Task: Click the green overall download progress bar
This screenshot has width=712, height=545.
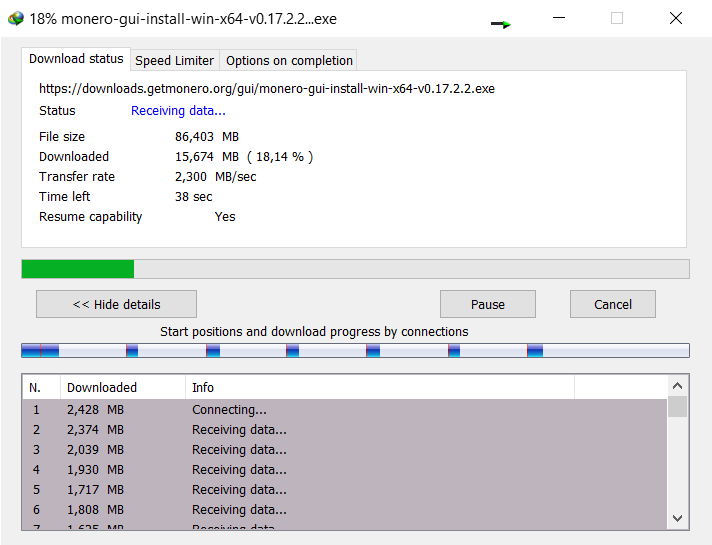Action: click(x=355, y=269)
